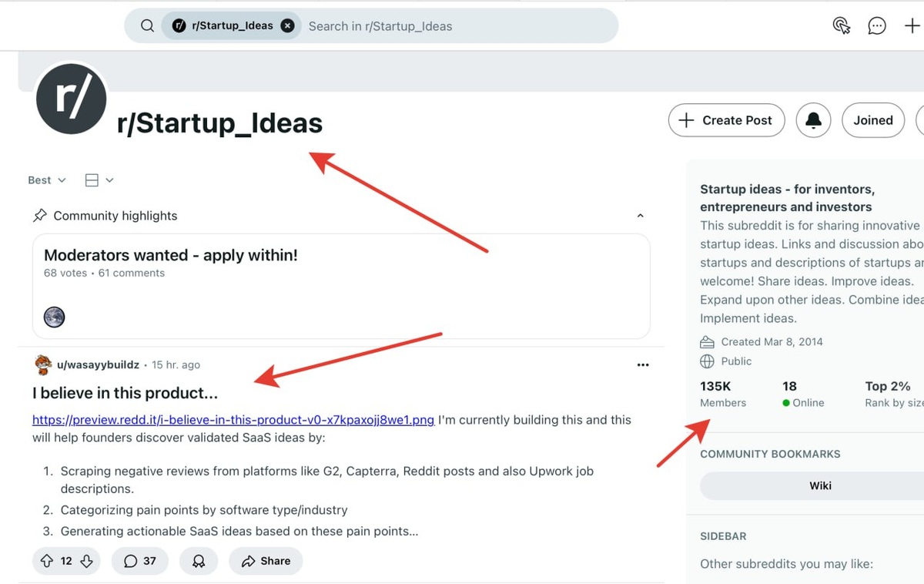Upvote the I believe in this product post
Screen dimensions: 924x584
coord(47,561)
